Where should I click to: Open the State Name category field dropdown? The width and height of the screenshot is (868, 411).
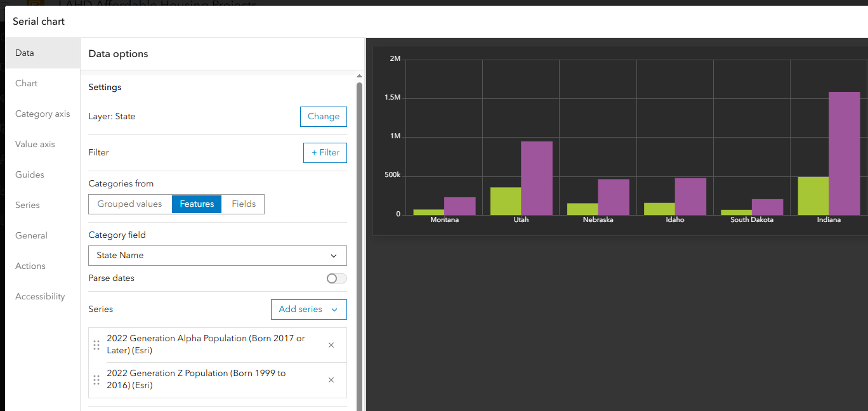tap(217, 256)
